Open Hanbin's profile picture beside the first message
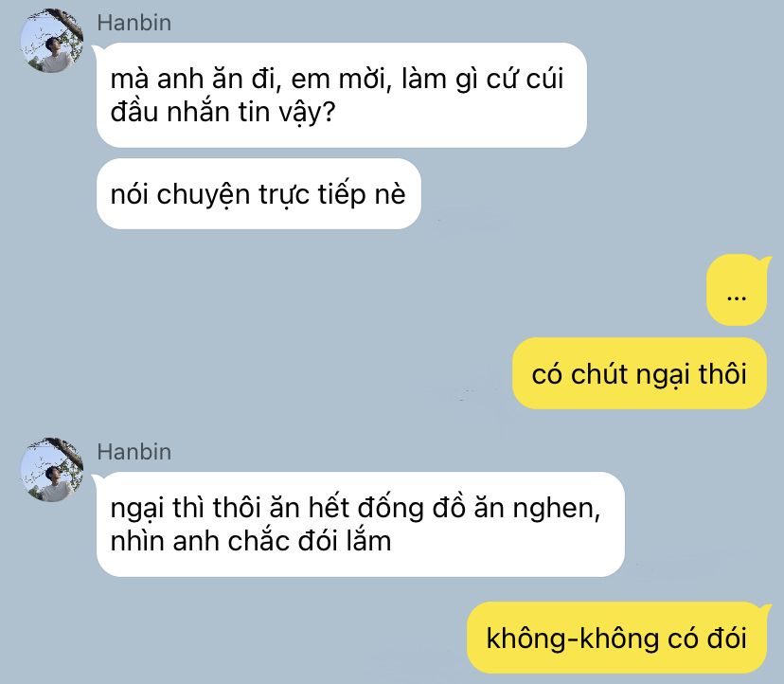784x684 pixels. 51,41
